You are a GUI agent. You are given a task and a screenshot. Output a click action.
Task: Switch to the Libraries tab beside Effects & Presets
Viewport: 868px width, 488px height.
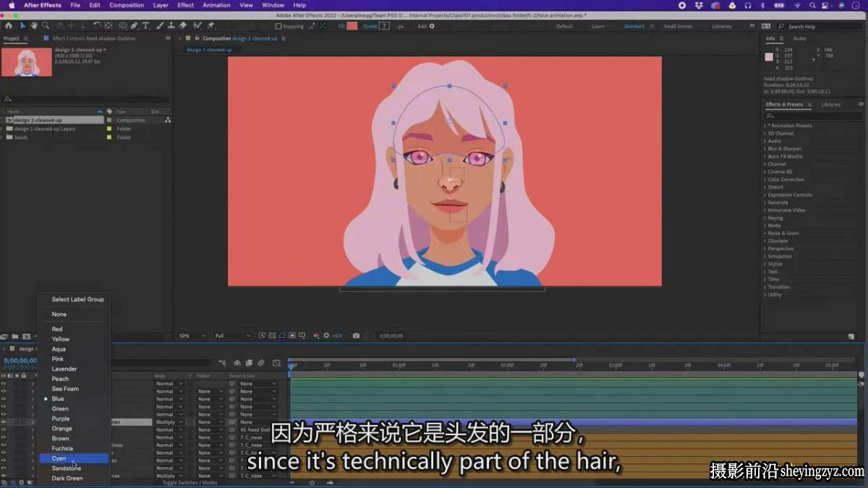tap(830, 104)
